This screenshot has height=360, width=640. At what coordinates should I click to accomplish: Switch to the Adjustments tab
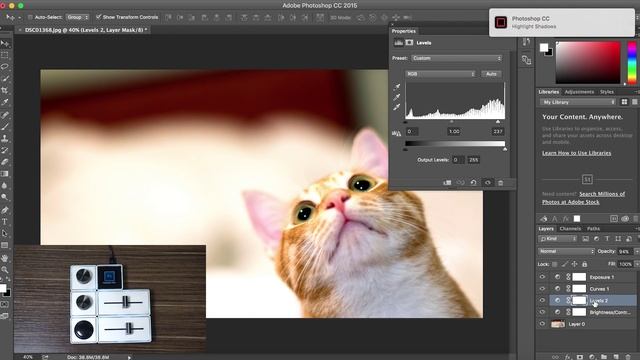(579, 92)
